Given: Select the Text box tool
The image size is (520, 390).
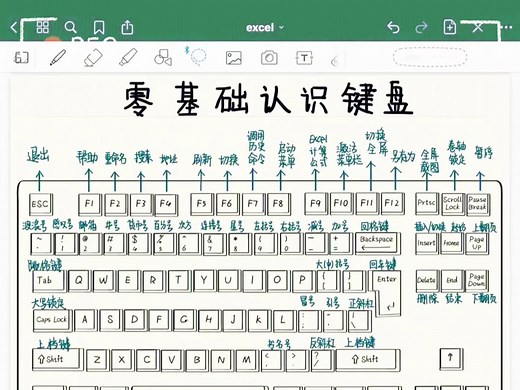Looking at the screenshot, I should pos(304,58).
